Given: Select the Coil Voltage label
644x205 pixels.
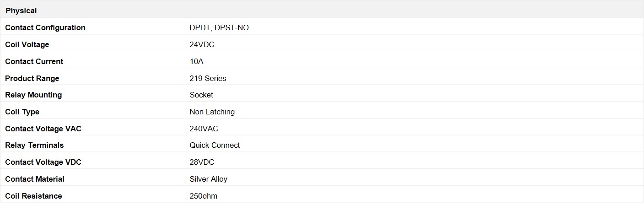Looking at the screenshot, I should click(x=27, y=44).
